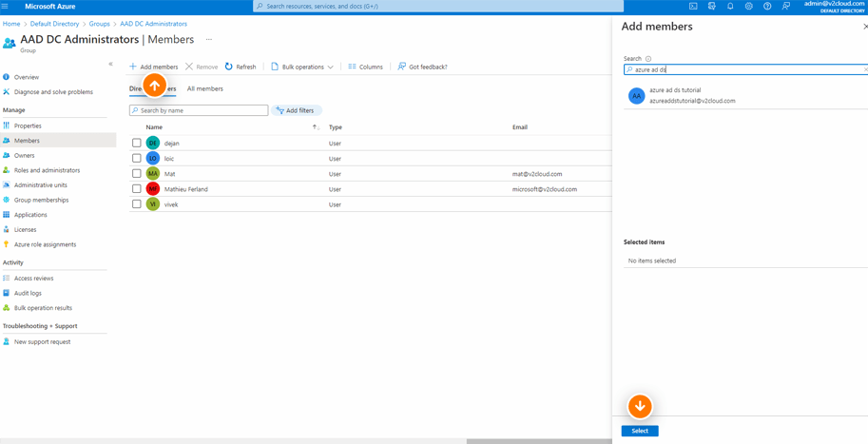Collapse the left navigation with double chevron

[x=110, y=65]
